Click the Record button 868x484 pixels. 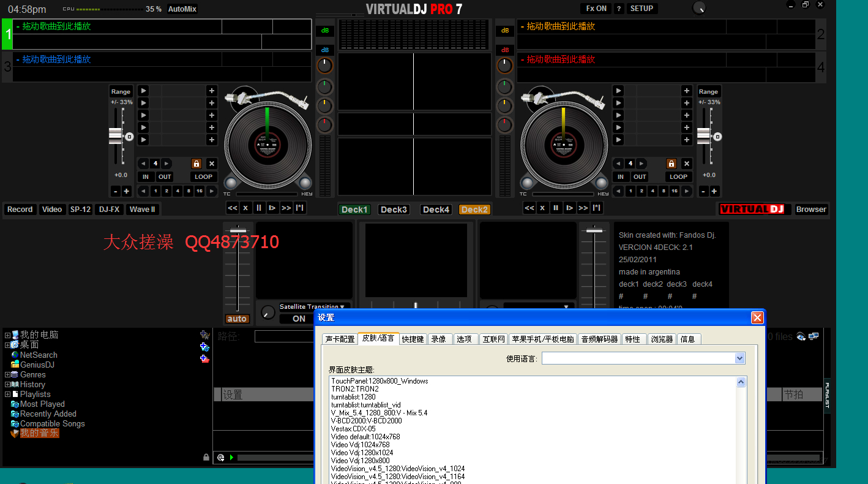[20, 210]
